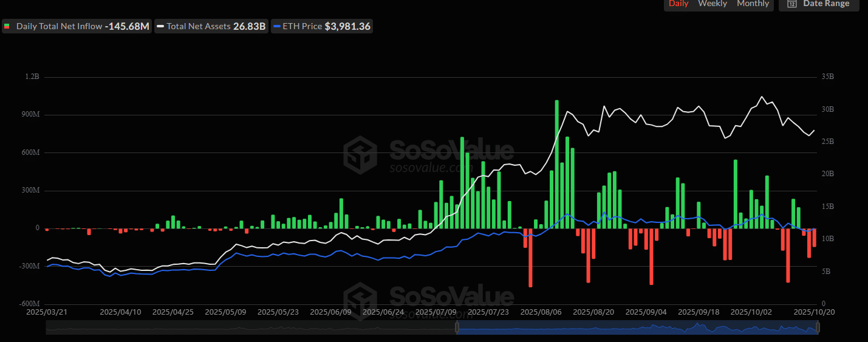Click the 2025/05/23 date label
868x342 pixels.
[278, 312]
